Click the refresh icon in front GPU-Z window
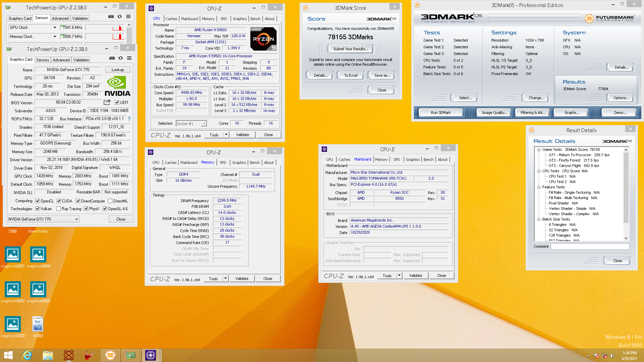The image size is (644, 362). click(x=120, y=58)
